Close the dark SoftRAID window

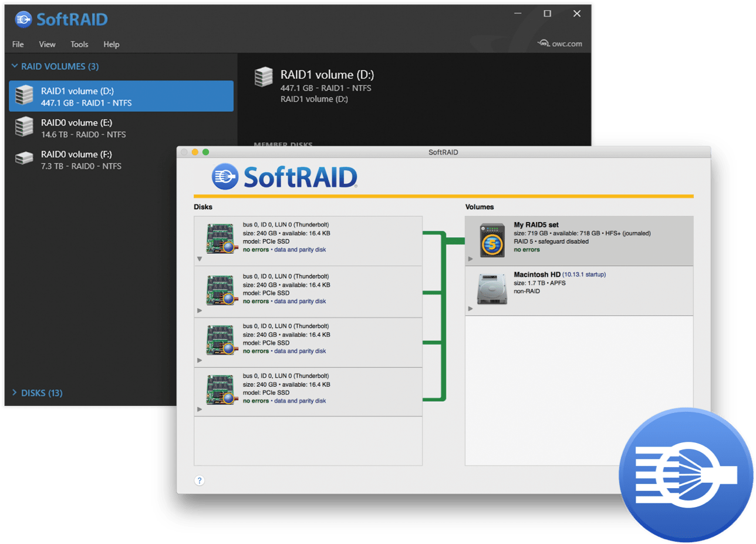pyautogui.click(x=577, y=14)
